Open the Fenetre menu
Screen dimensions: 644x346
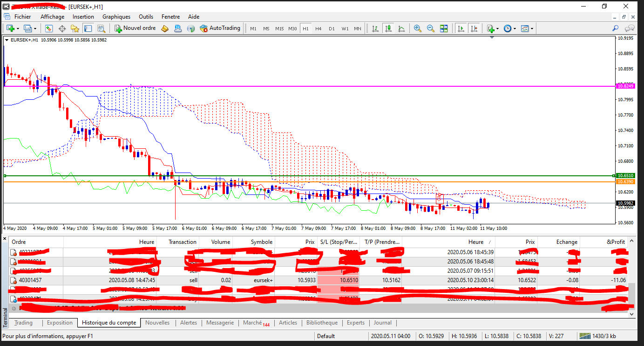[x=171, y=17]
